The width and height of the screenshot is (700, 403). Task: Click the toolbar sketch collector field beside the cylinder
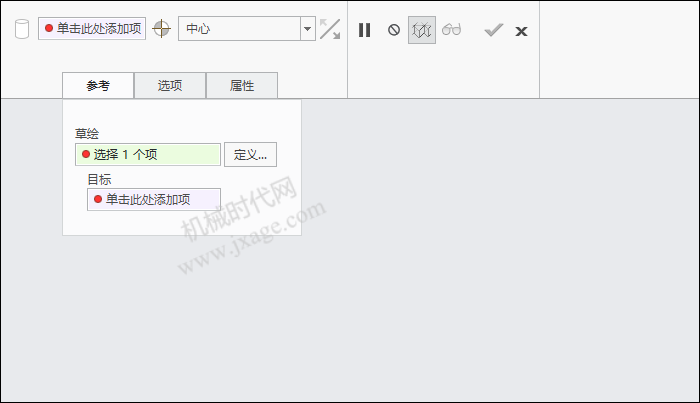92,29
